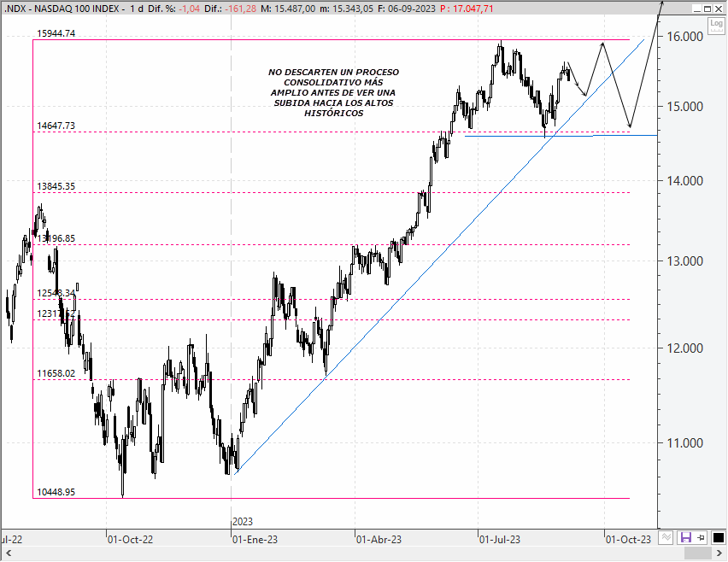Click the 01-Ene-23 date axis label
This screenshot has width=728, height=562.
point(255,540)
